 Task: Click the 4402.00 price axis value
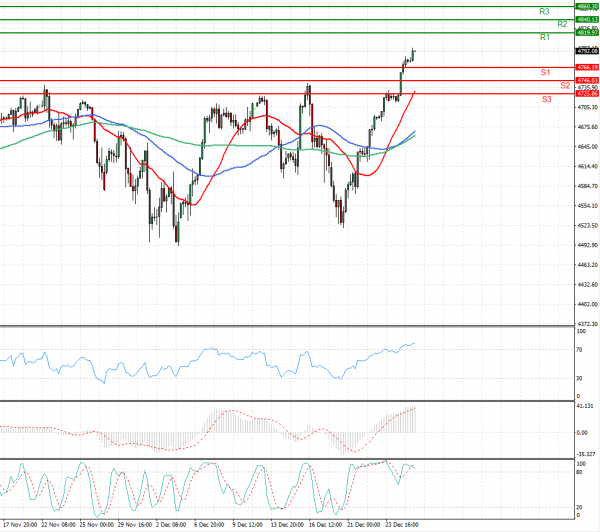click(x=587, y=304)
